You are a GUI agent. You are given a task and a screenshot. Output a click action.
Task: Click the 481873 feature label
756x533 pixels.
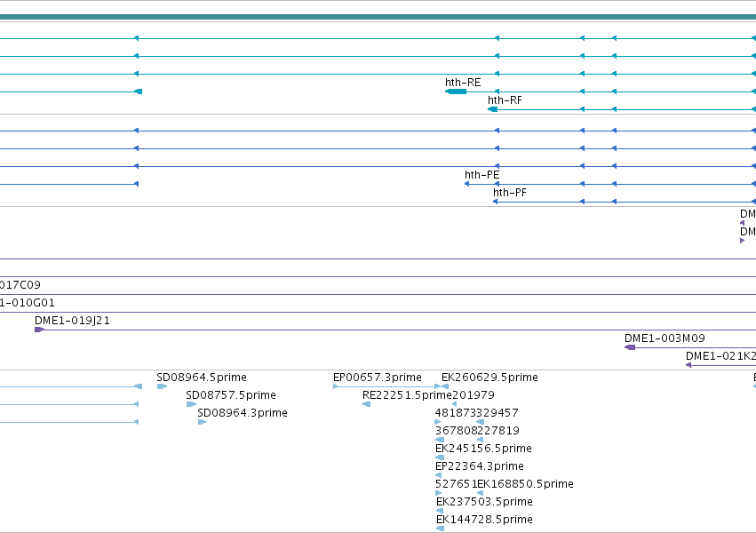pyautogui.click(x=456, y=413)
